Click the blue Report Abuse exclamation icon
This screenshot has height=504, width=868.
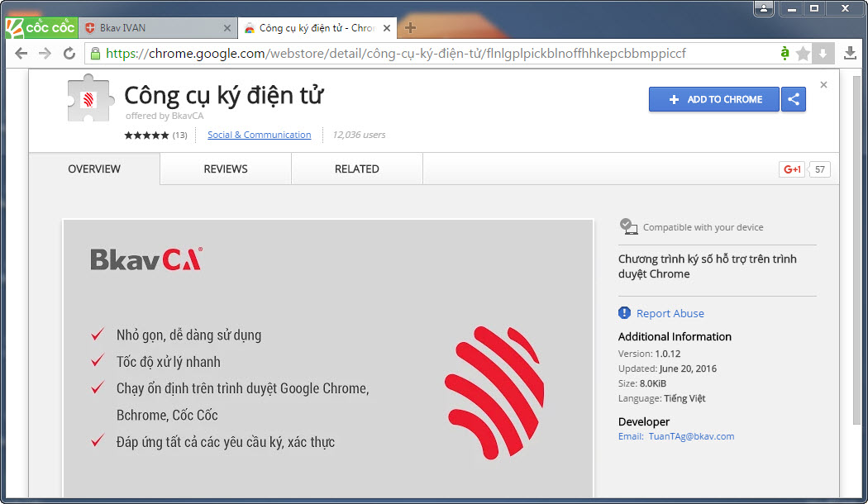coord(624,313)
